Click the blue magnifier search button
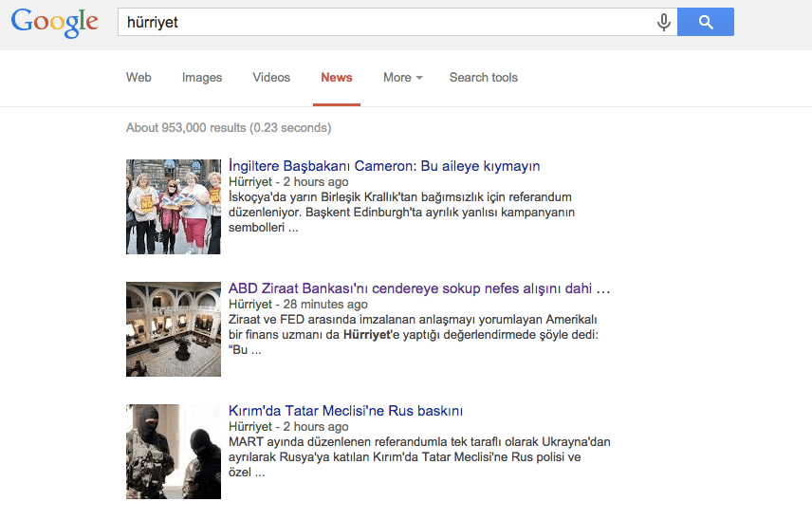This screenshot has width=812, height=520. click(x=706, y=22)
